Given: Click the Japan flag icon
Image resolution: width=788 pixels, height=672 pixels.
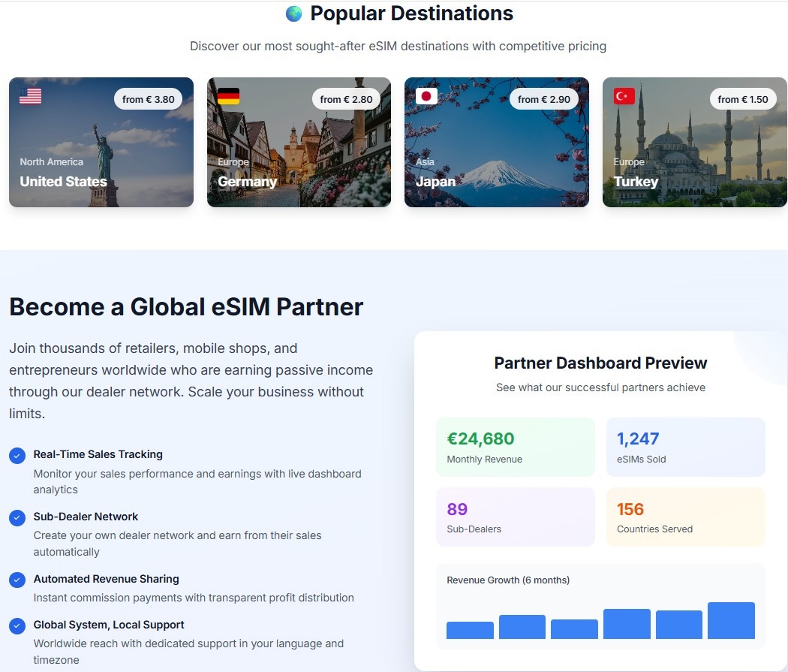Looking at the screenshot, I should (x=426, y=96).
